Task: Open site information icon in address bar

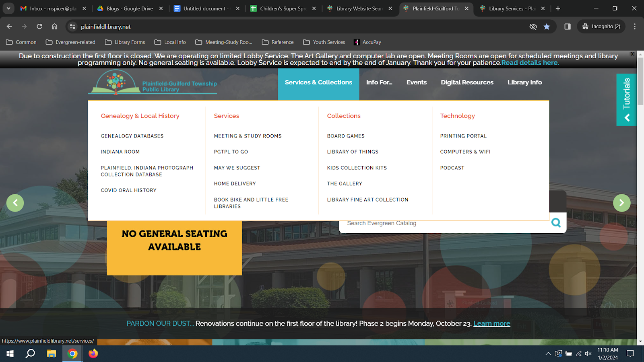Action: click(x=72, y=27)
